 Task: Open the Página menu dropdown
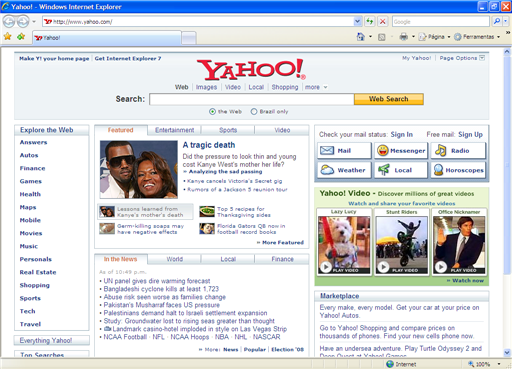434,37
